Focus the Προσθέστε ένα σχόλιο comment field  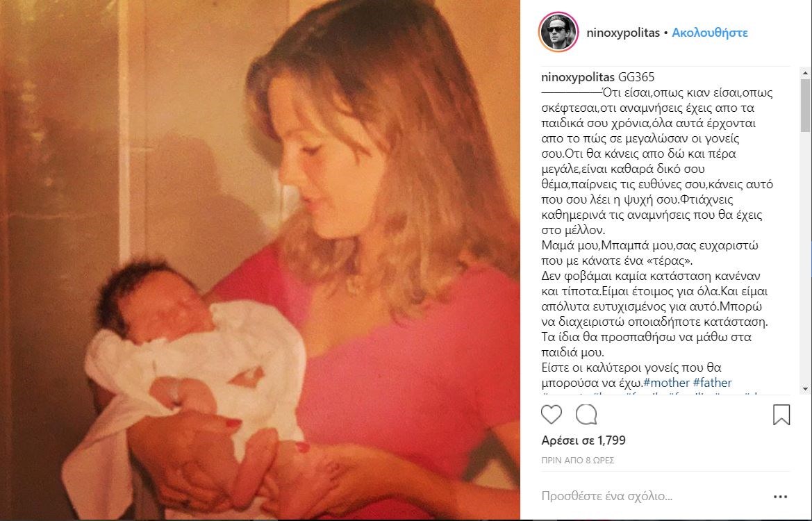(652, 496)
